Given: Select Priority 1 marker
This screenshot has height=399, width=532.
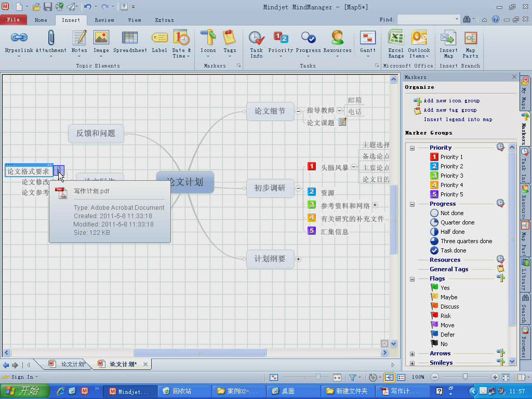Looking at the screenshot, I should [446, 157].
